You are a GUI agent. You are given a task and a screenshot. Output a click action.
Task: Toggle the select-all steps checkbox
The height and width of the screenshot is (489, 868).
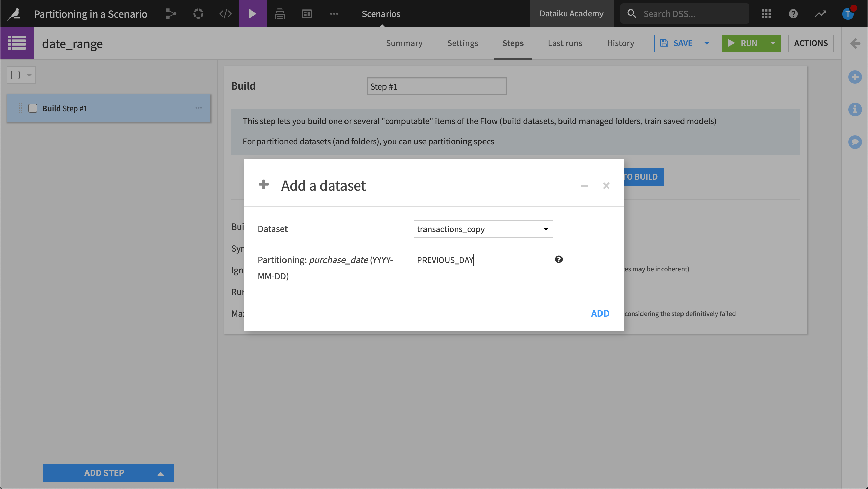(16, 75)
